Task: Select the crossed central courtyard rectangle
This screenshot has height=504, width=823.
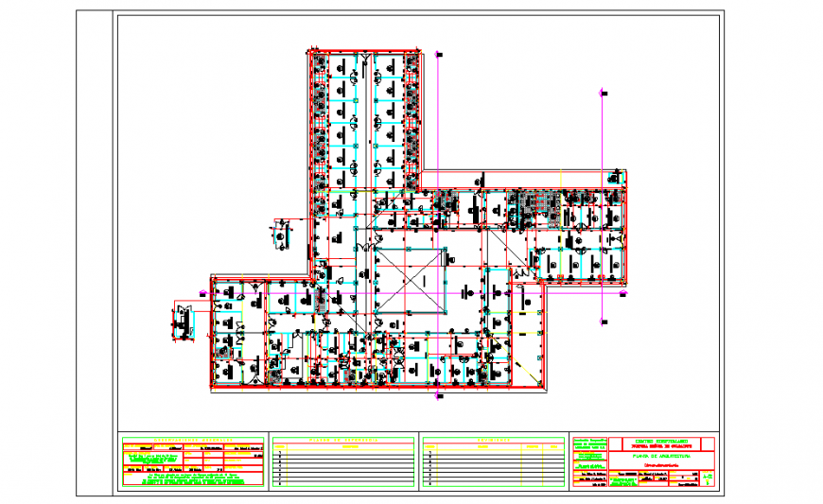Action: (x=411, y=282)
